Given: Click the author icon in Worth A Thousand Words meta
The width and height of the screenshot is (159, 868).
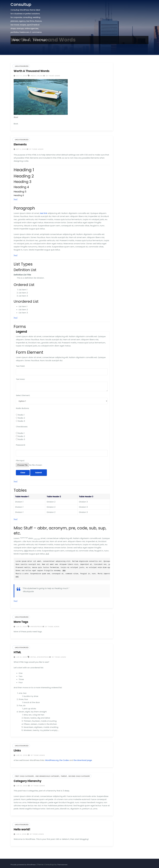Looking at the screenshot, I should tap(44, 76).
